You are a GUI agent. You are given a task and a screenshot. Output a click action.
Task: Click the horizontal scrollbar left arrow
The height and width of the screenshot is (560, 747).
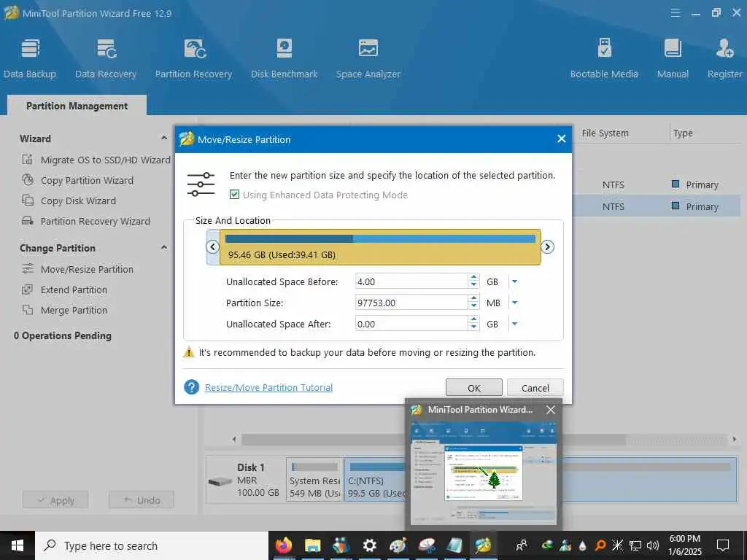(x=234, y=439)
